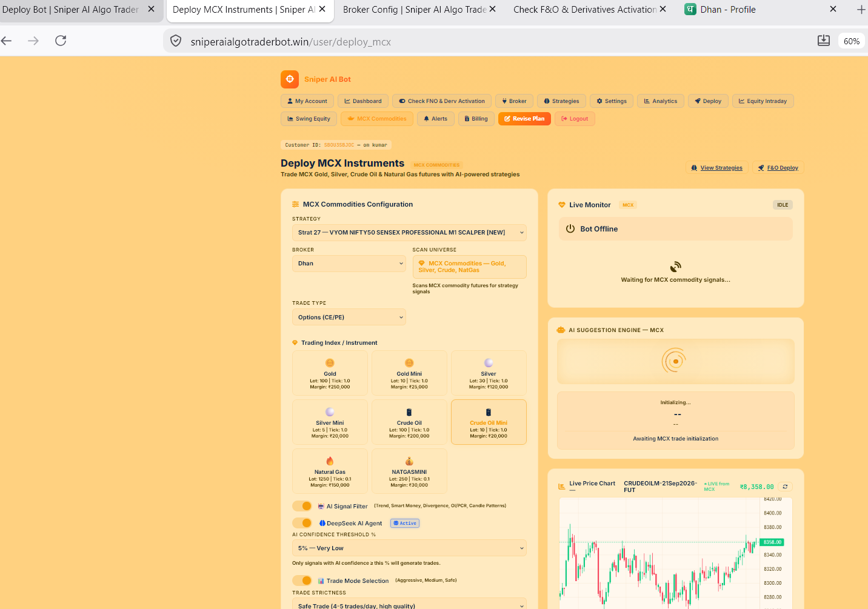This screenshot has height=609, width=868.
Task: Click the Bot Offline power icon
Action: (x=570, y=229)
